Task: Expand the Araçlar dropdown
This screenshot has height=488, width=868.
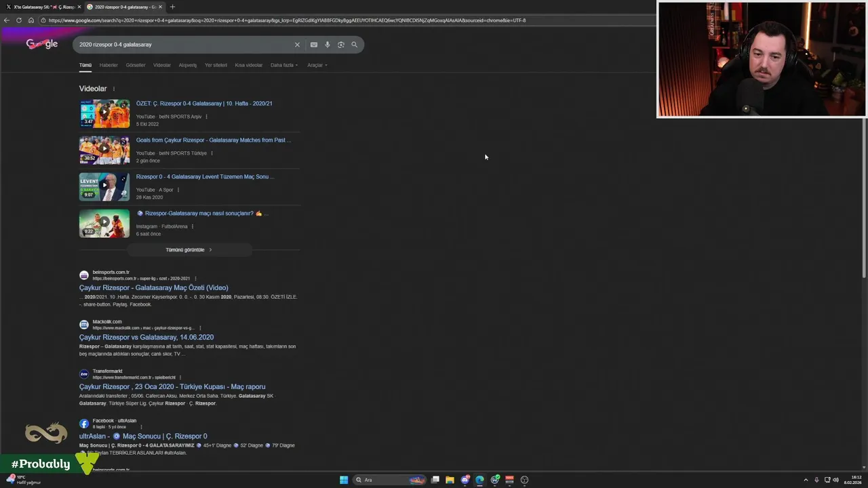Action: pyautogui.click(x=317, y=65)
